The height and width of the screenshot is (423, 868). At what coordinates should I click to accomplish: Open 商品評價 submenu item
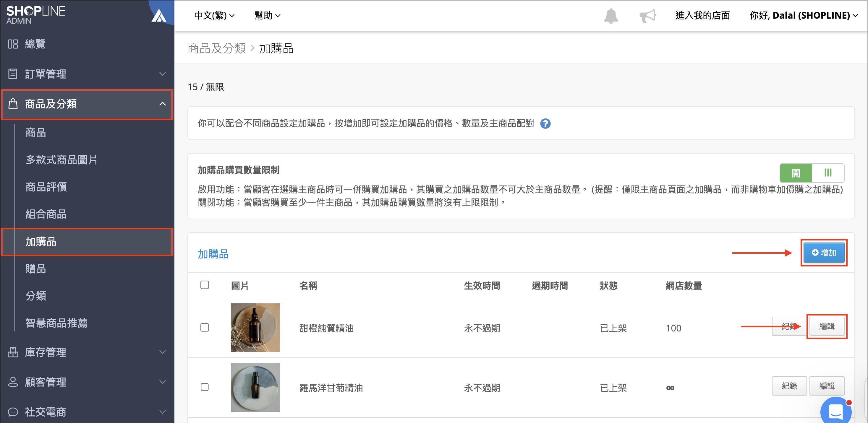click(x=46, y=187)
